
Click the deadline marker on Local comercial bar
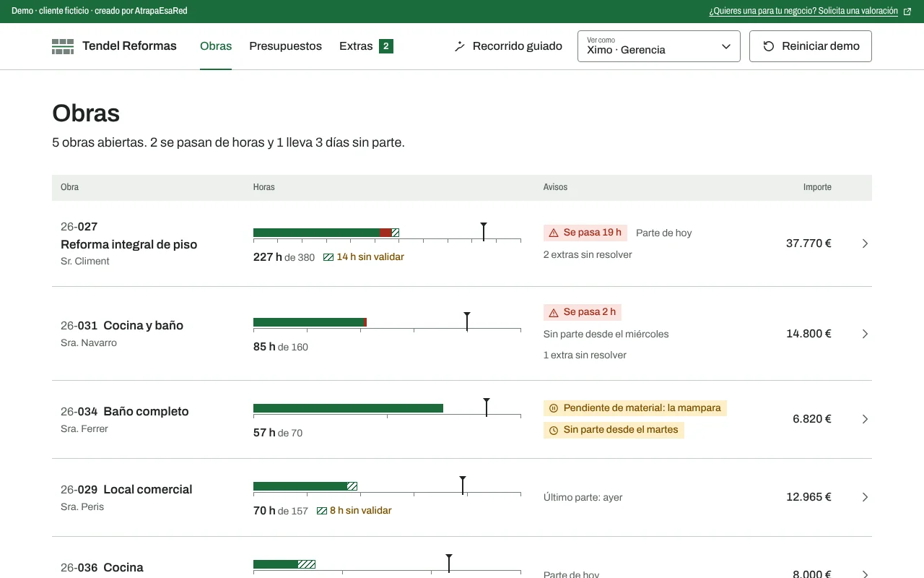tap(463, 486)
